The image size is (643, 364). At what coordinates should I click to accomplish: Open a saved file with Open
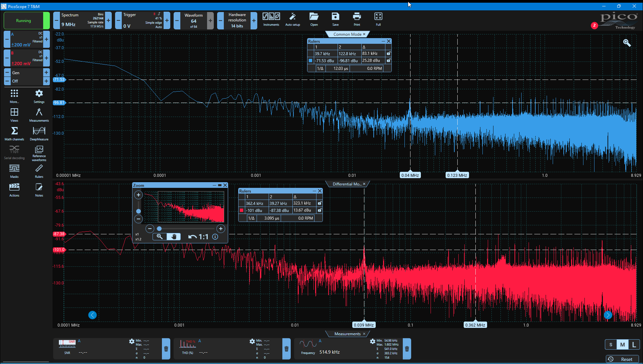[x=314, y=20]
